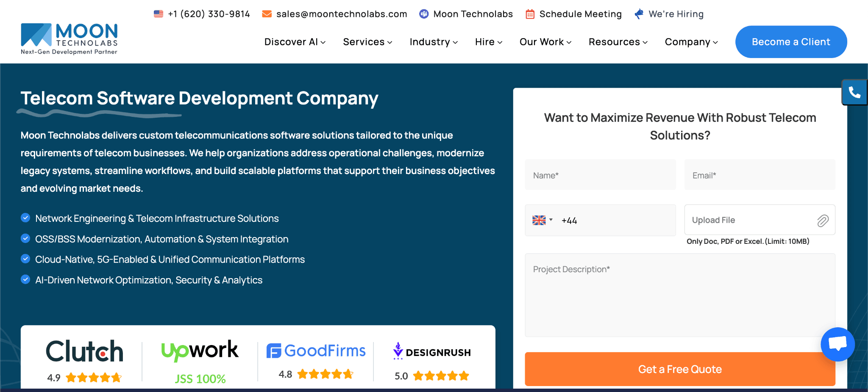868x392 pixels.
Task: Click the Name input field
Action: 600,175
